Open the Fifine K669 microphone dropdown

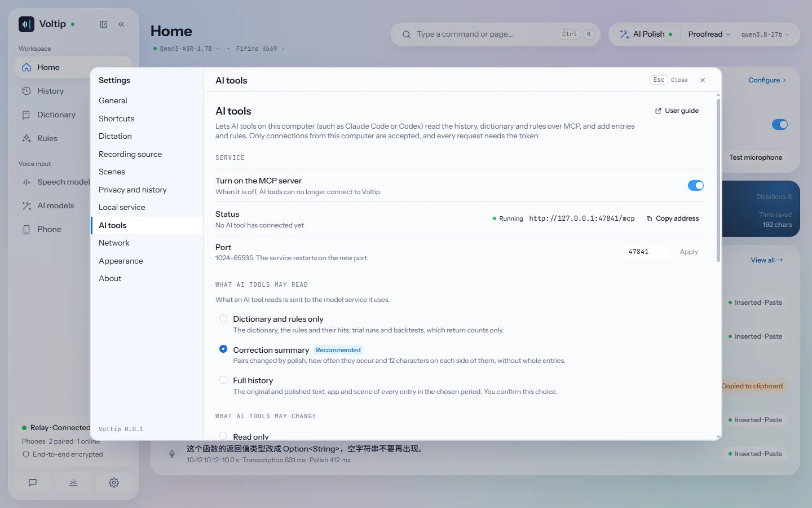coord(261,49)
